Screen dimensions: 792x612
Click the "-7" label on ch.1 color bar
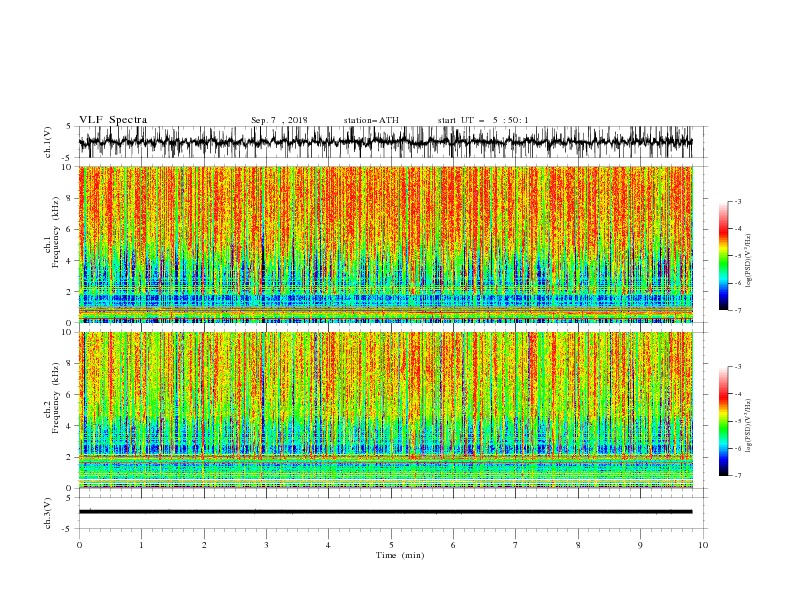click(737, 310)
